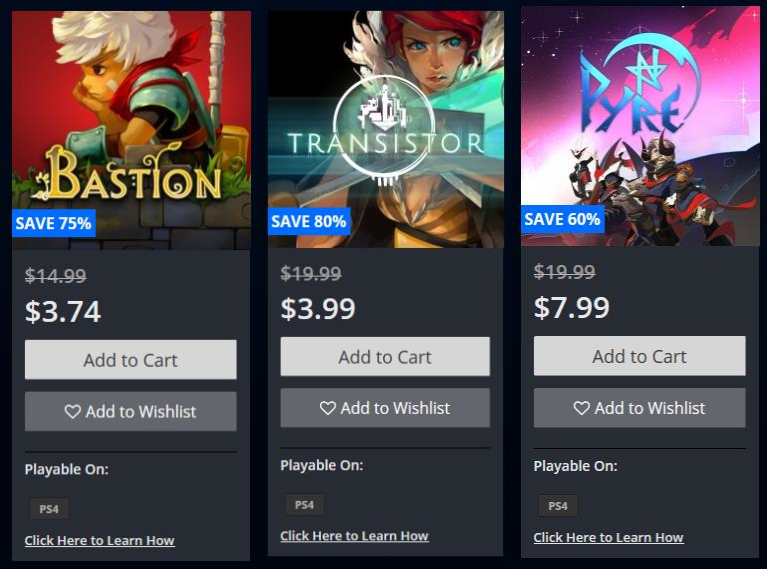Click the SAVE 75% badge on Bastion
Screen dimensions: 767x569
click(x=53, y=223)
